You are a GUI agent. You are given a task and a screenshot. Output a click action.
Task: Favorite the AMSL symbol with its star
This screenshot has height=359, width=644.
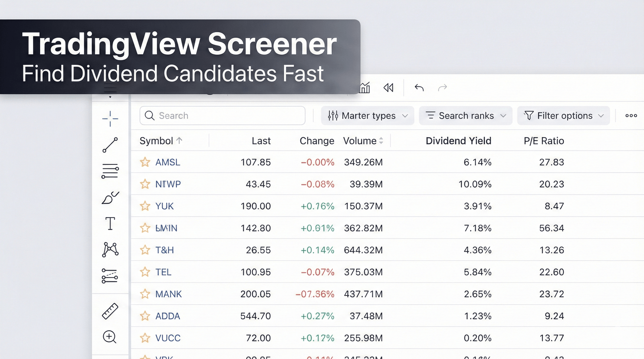(144, 162)
